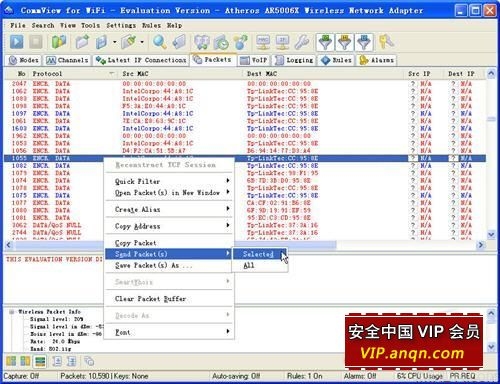Click the expand all nodes icon at bottom
The height and width of the screenshot is (384, 500).
click(x=57, y=361)
